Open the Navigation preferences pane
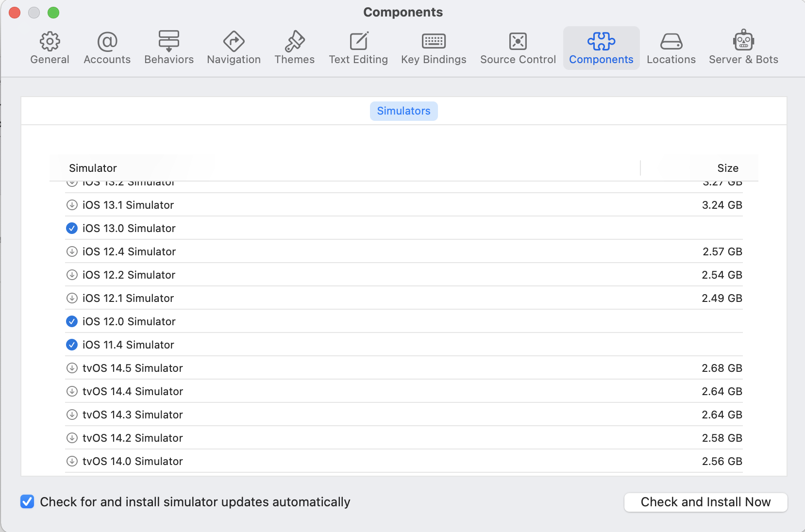805x532 pixels. pyautogui.click(x=234, y=48)
